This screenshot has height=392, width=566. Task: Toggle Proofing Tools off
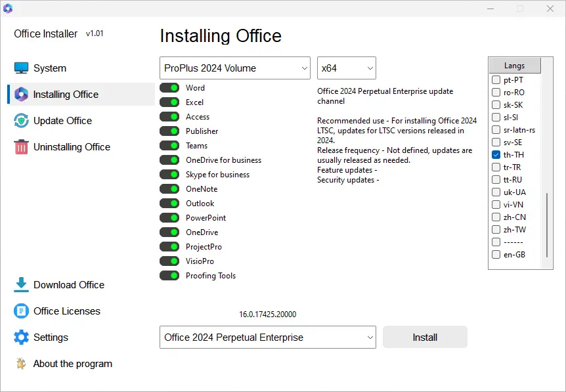pyautogui.click(x=169, y=275)
